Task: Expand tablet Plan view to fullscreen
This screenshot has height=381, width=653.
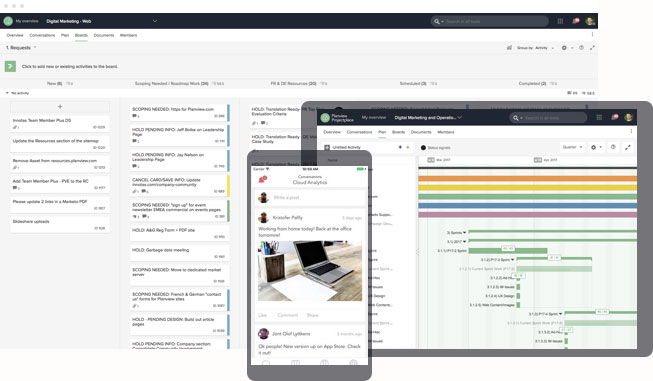Action: (628, 147)
